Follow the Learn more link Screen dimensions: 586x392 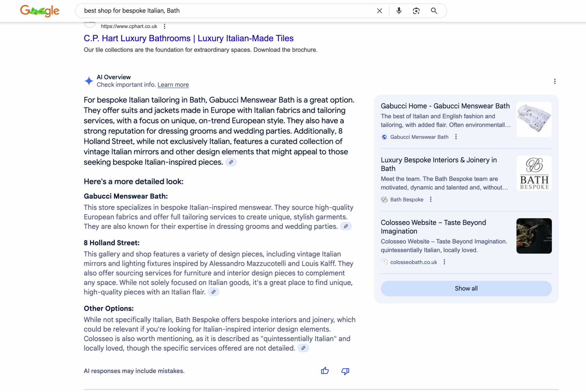173,85
